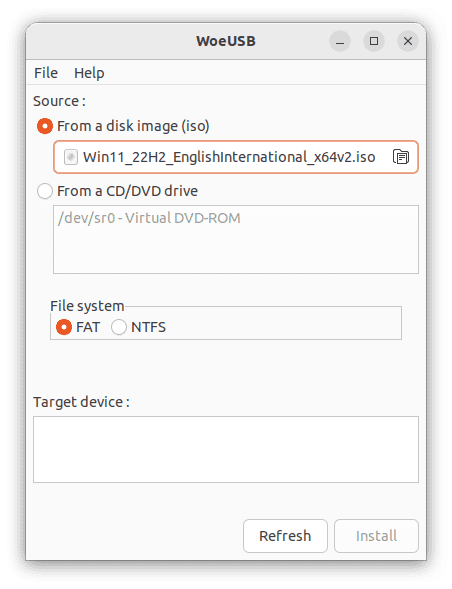Click the Install button
Viewport: 452px width, 589px height.
click(x=376, y=536)
